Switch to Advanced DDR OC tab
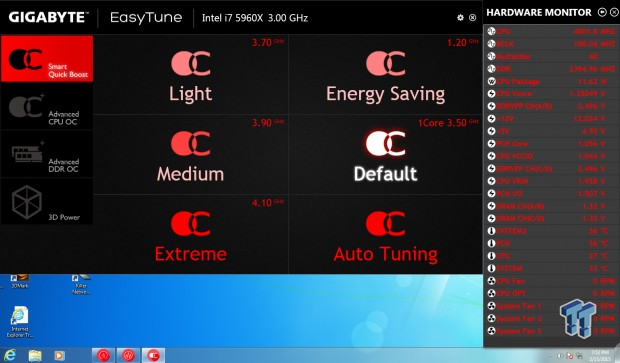 click(47, 154)
